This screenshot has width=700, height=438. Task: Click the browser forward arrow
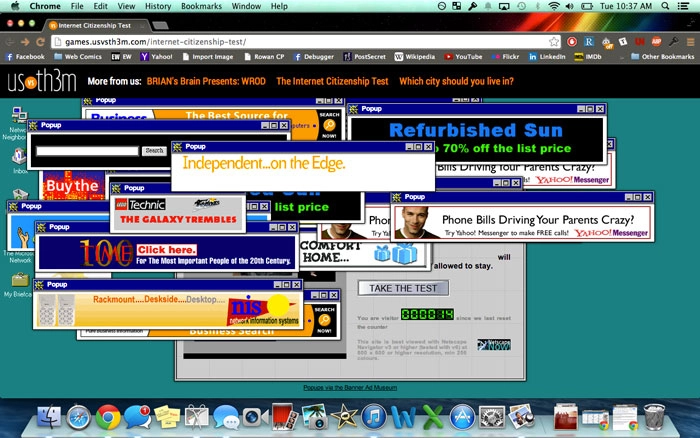pos(25,42)
